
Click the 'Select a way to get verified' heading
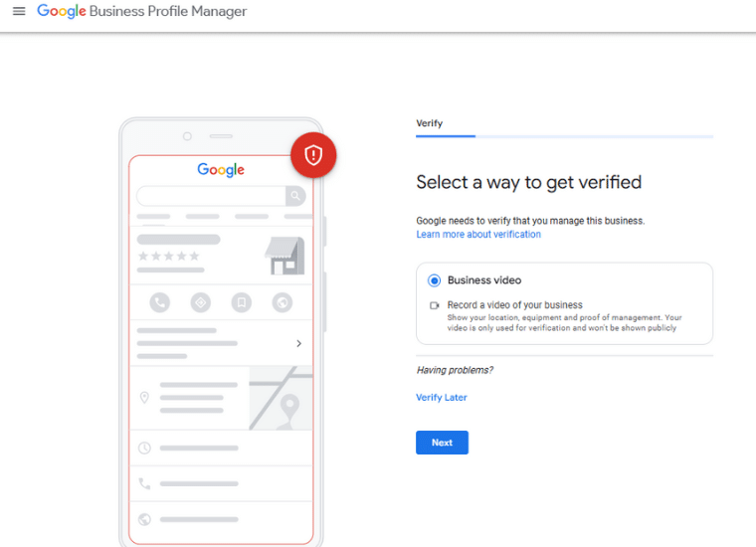pos(529,183)
